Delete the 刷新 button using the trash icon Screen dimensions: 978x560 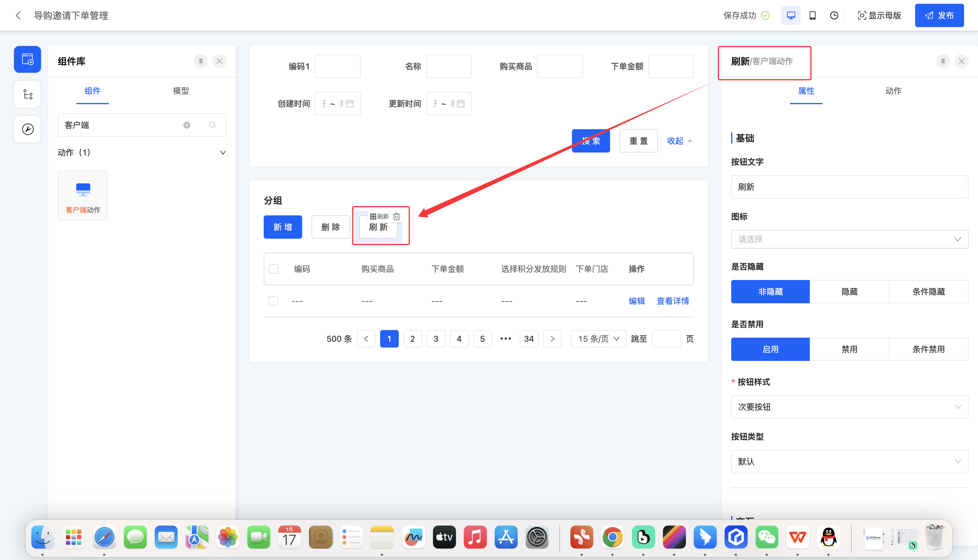point(396,217)
